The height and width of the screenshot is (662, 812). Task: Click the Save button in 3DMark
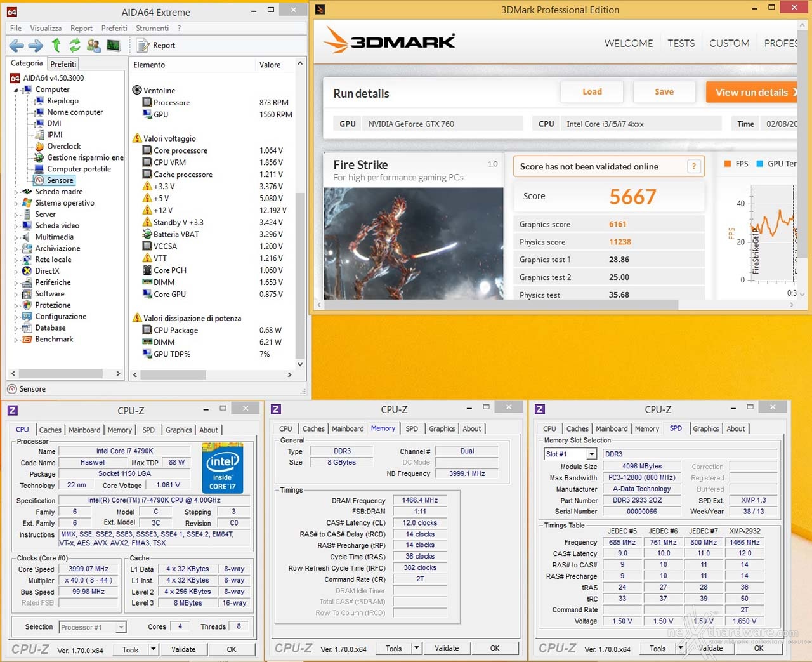click(664, 92)
